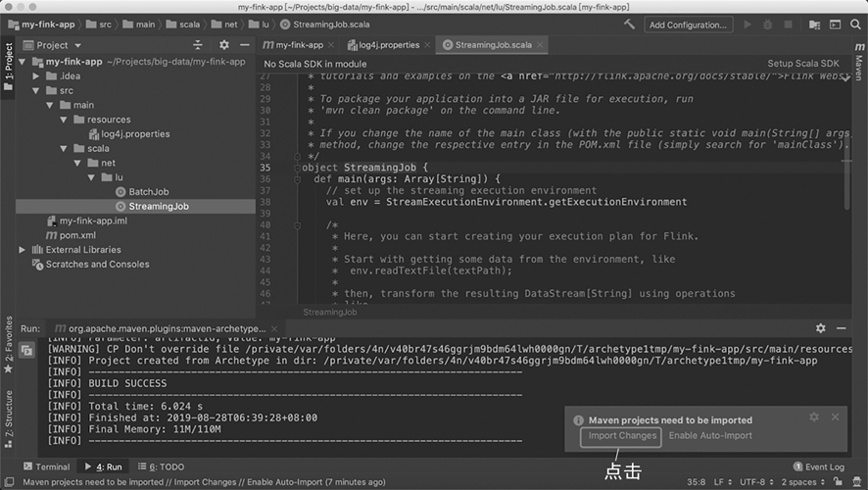Click Import Changes in the Maven popup
This screenshot has width=868, height=490.
622,436
